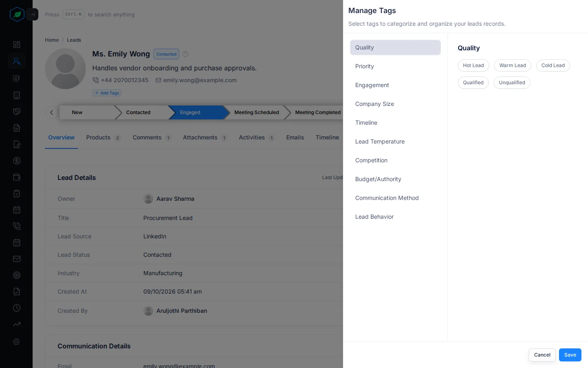Click the pipeline stages left chevron
The height and width of the screenshot is (368, 588).
pos(51,112)
